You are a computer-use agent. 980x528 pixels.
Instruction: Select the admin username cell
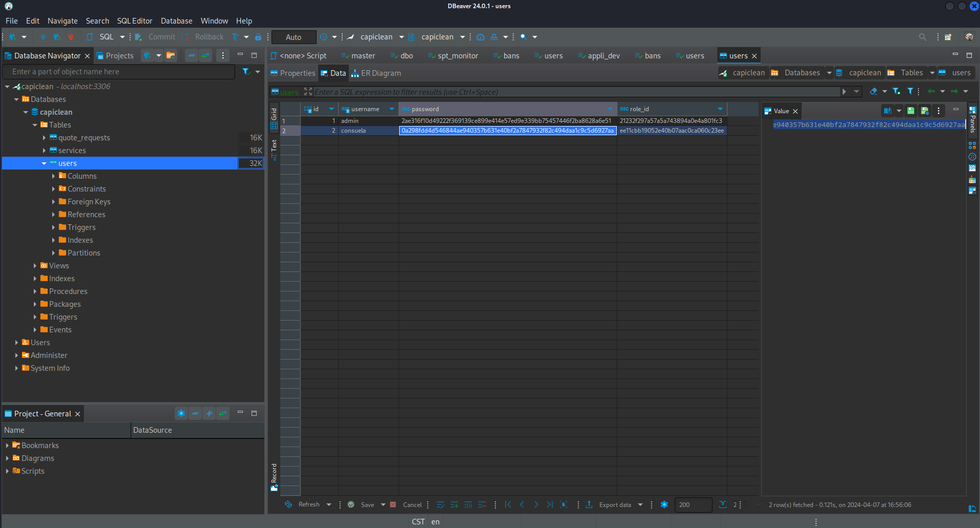point(368,121)
